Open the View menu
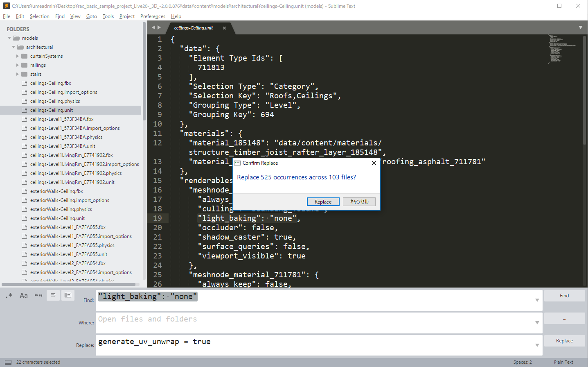588x367 pixels. 75,16
